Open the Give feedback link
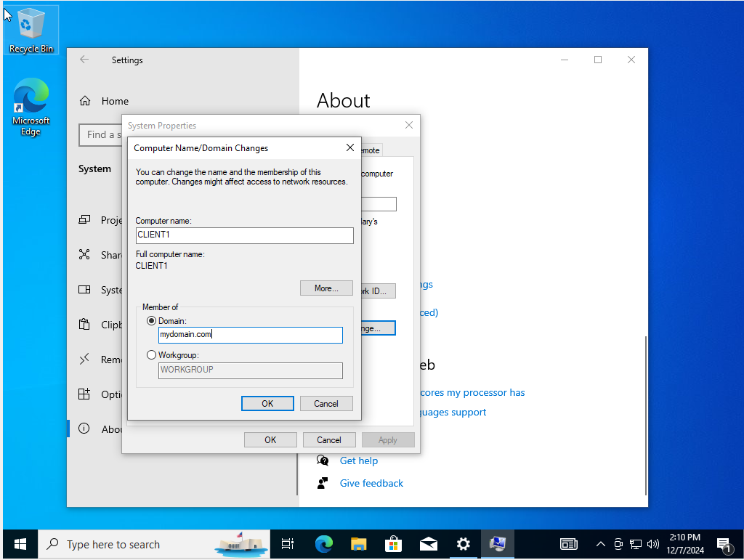744x560 pixels. pos(371,483)
